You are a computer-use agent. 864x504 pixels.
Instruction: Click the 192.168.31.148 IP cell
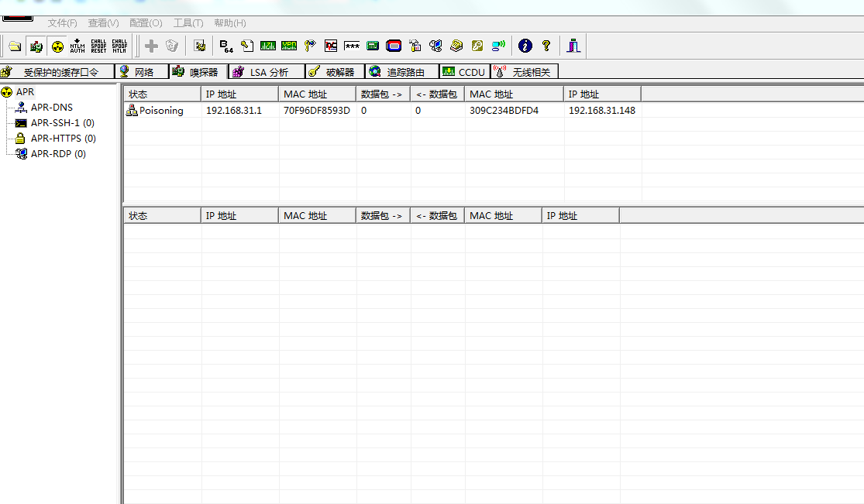602,110
